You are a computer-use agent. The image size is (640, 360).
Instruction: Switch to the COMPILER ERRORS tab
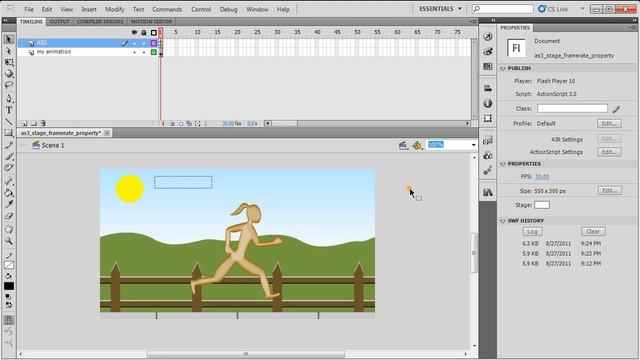coord(100,22)
